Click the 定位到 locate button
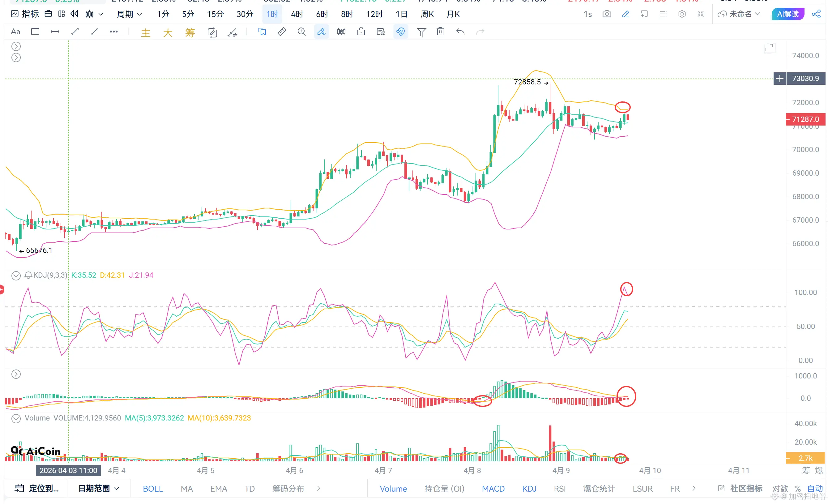The height and width of the screenshot is (504, 828). pos(36,488)
